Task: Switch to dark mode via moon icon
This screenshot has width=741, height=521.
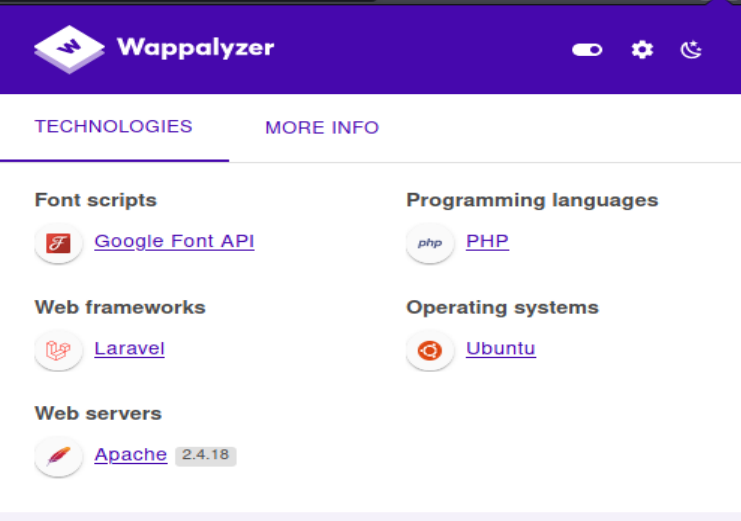Action: click(691, 49)
